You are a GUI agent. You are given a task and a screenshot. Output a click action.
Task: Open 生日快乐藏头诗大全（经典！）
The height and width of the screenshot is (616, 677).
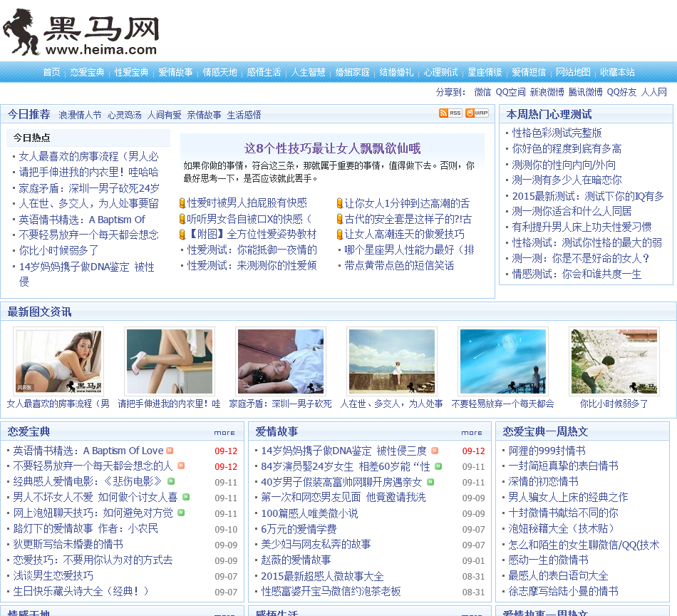(81, 591)
